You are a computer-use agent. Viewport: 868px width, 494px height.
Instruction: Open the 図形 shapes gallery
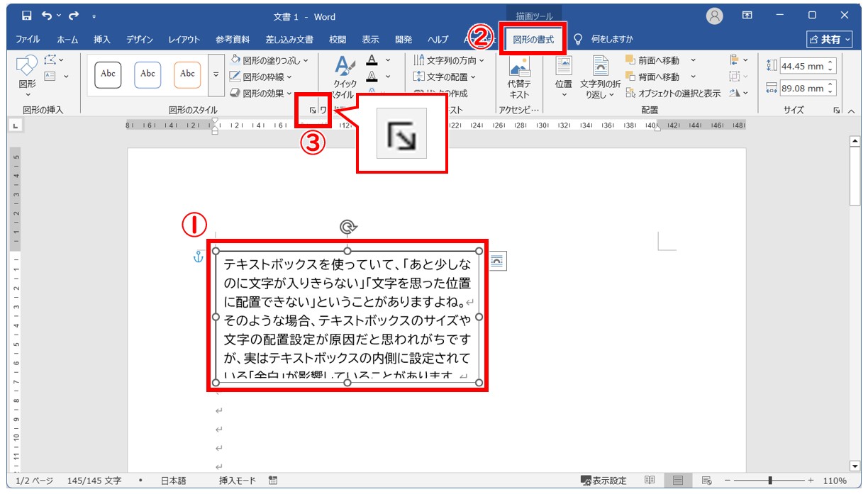pos(28,77)
